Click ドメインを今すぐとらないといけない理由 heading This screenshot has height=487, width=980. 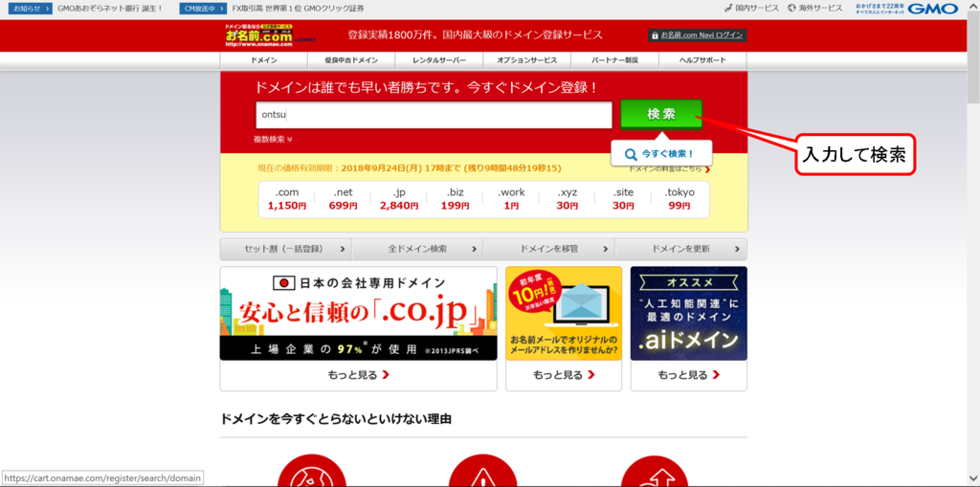click(x=336, y=419)
